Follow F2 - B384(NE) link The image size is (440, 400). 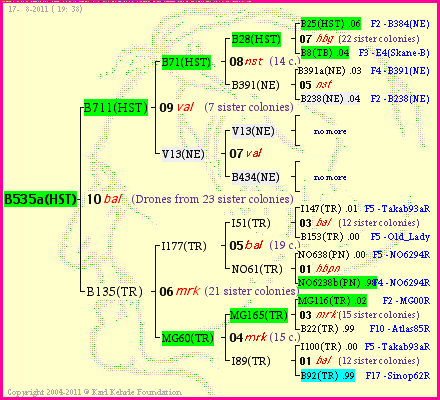coord(400,24)
